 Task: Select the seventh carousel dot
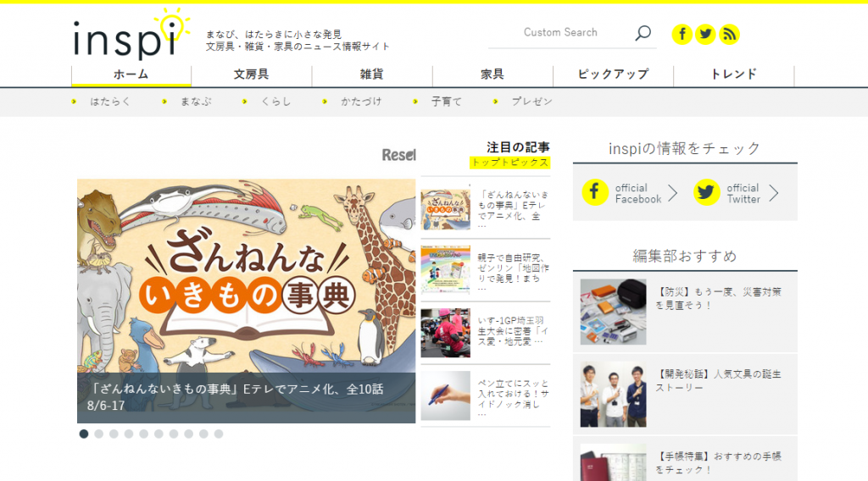[173, 434]
